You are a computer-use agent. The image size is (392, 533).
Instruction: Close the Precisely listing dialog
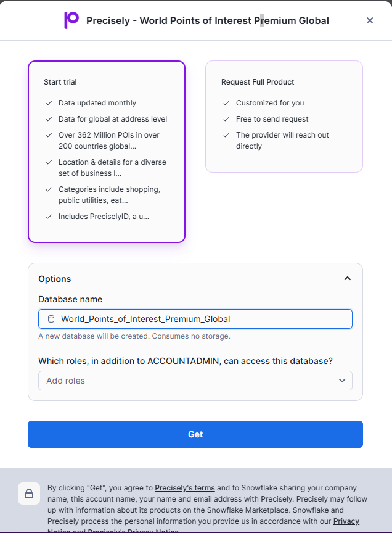pos(370,20)
